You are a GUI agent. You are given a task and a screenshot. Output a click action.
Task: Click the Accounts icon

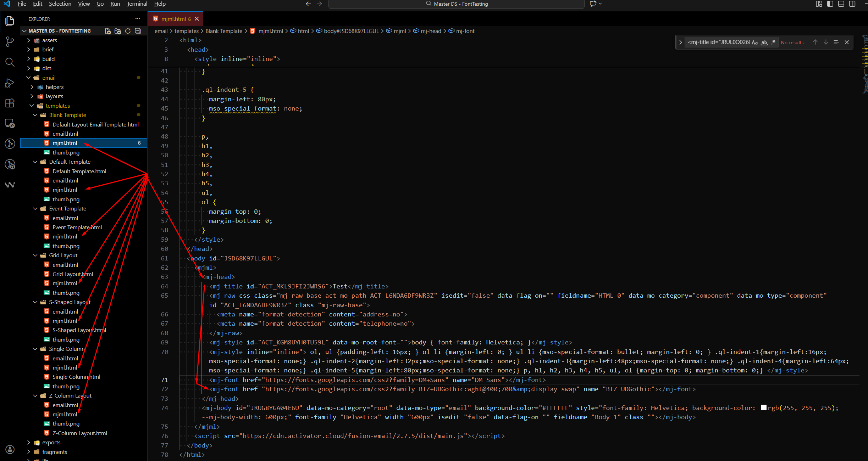point(10,449)
